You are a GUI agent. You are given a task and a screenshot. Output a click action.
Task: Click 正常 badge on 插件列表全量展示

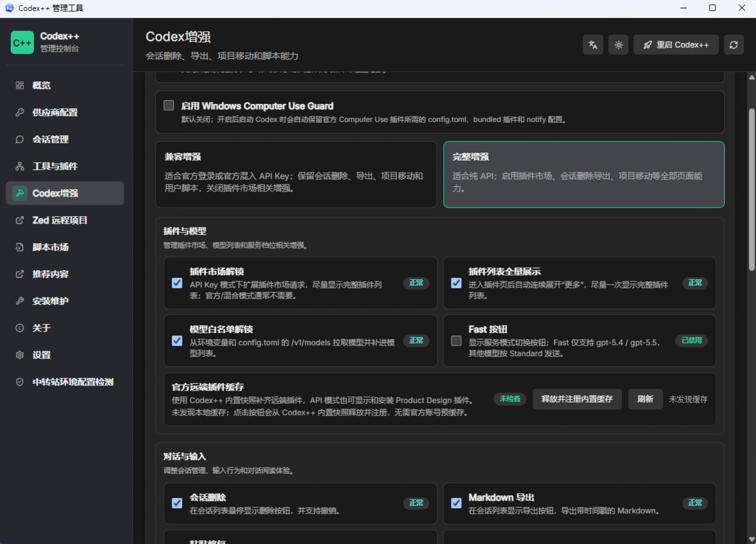695,283
